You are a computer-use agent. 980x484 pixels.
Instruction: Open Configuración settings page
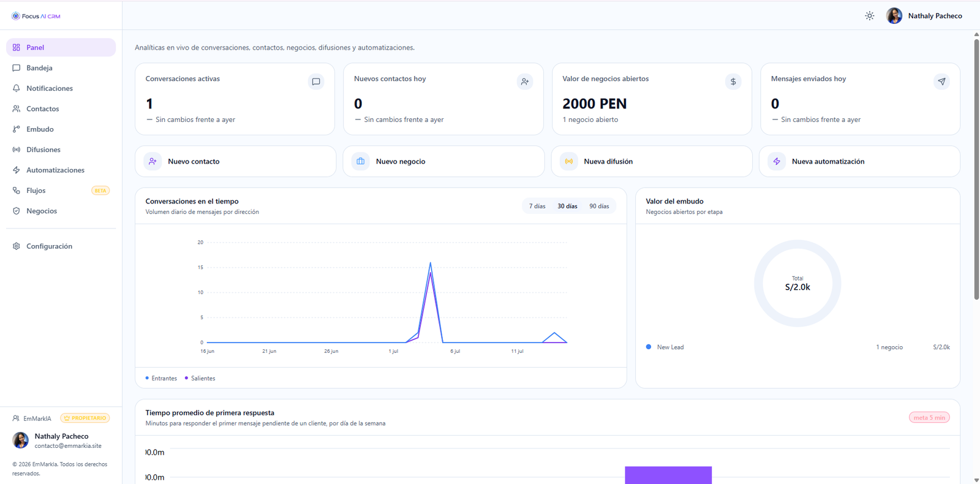(61, 246)
